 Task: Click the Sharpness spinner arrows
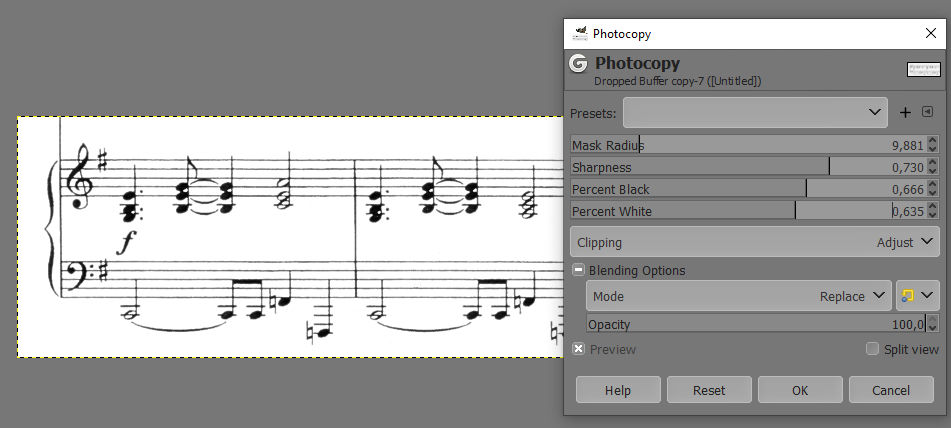point(933,168)
